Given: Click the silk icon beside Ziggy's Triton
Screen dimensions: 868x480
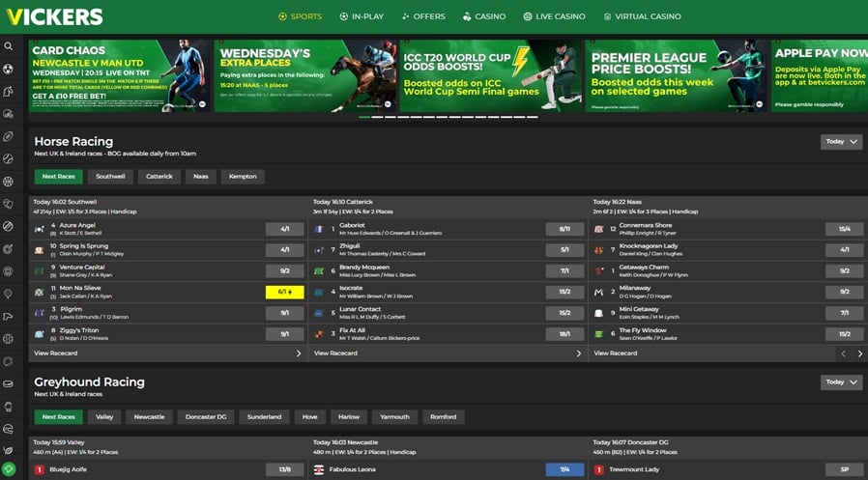Looking at the screenshot, I should (x=40, y=334).
